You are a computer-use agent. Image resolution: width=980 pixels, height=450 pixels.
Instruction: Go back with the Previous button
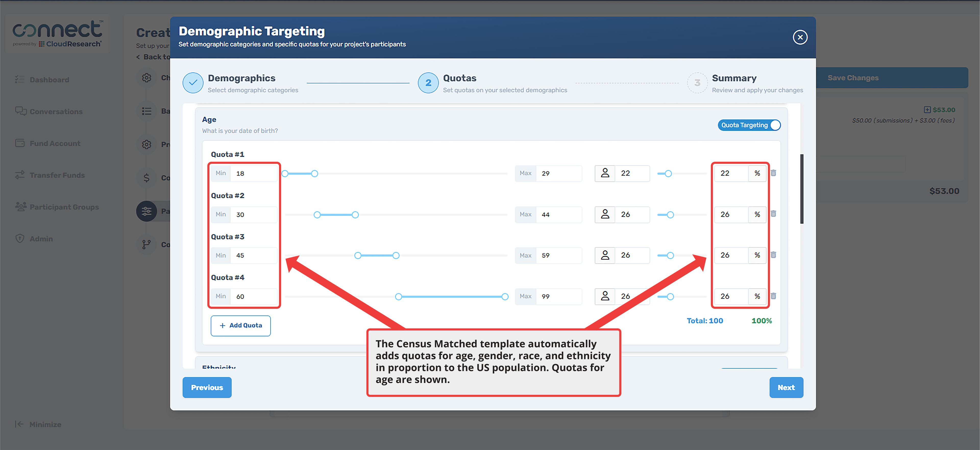coord(207,387)
